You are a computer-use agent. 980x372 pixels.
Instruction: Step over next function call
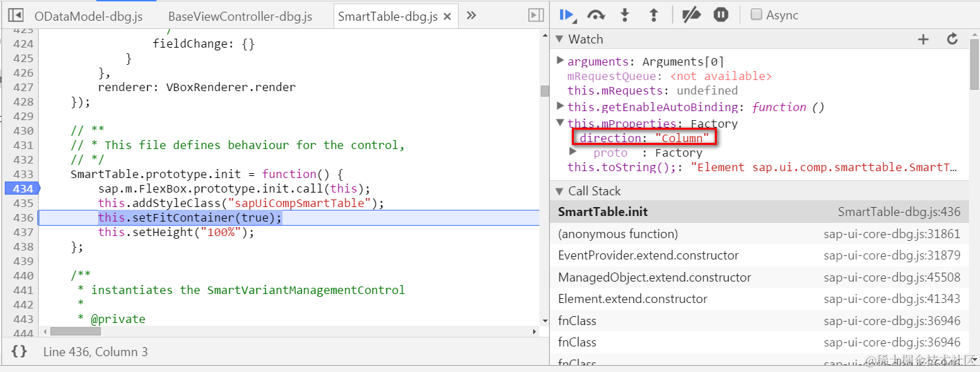596,14
